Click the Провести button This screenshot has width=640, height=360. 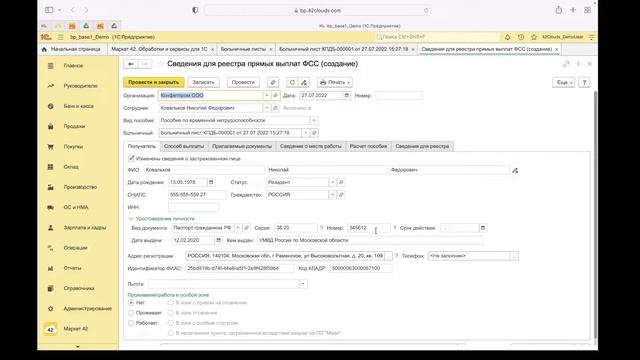point(243,82)
